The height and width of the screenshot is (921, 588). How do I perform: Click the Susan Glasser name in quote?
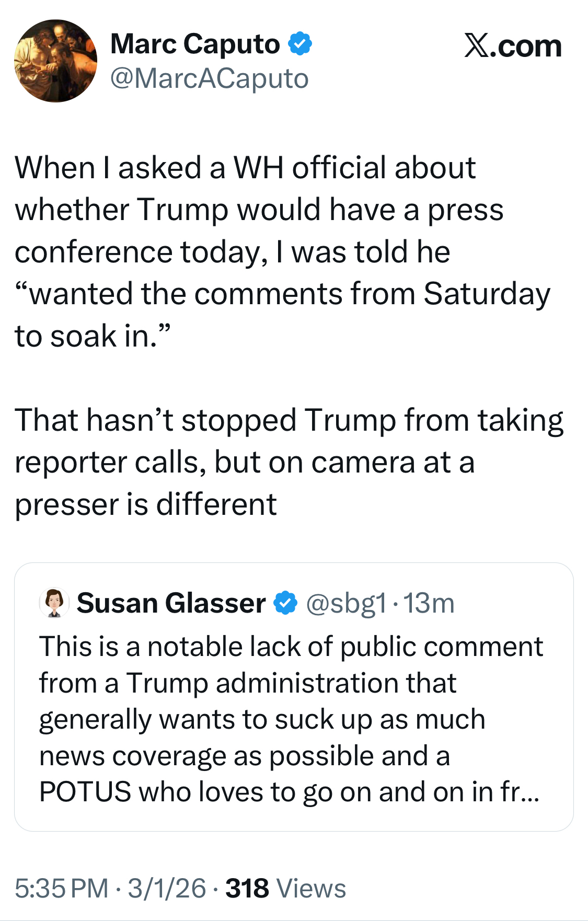point(171,603)
